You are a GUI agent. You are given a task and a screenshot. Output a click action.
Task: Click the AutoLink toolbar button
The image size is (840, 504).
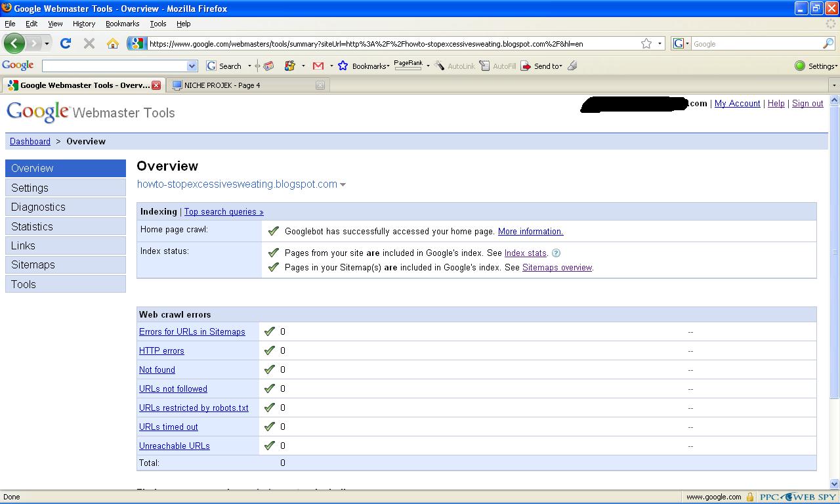(x=455, y=66)
